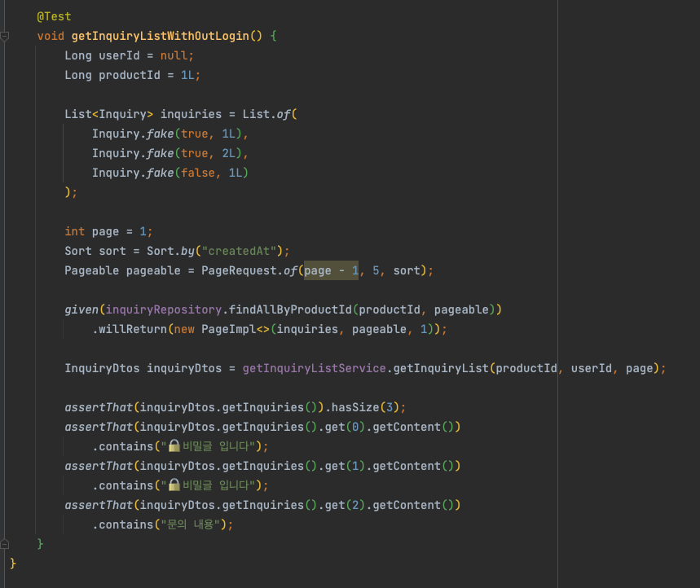The width and height of the screenshot is (700, 588).
Task: Click Inquiry.fake(true, 2L) call
Action: 167,153
